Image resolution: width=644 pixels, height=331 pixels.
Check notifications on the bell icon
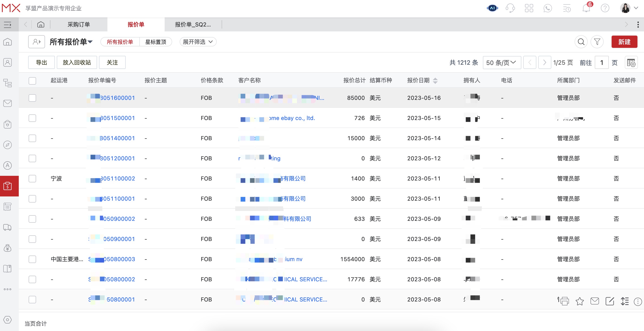point(586,8)
